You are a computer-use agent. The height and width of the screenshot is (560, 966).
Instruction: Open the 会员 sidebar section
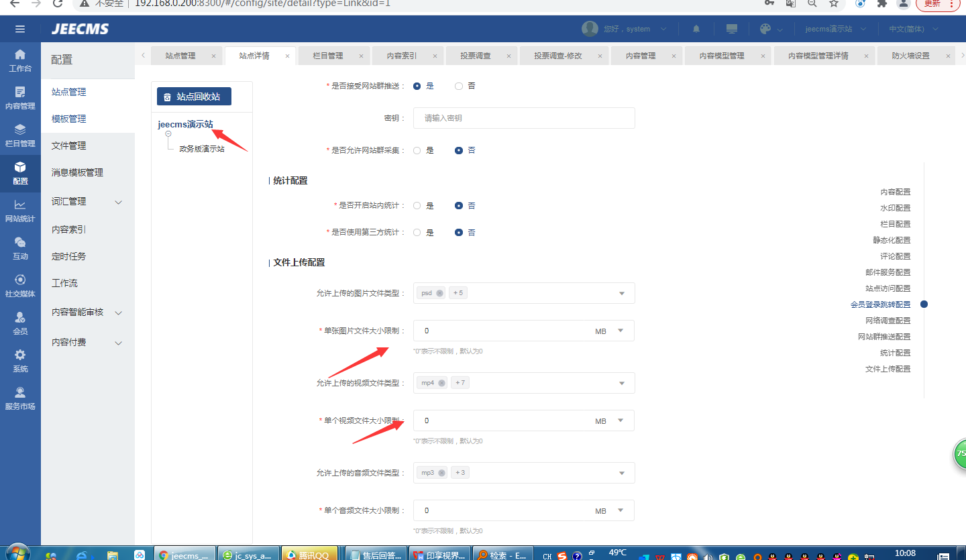(x=20, y=323)
